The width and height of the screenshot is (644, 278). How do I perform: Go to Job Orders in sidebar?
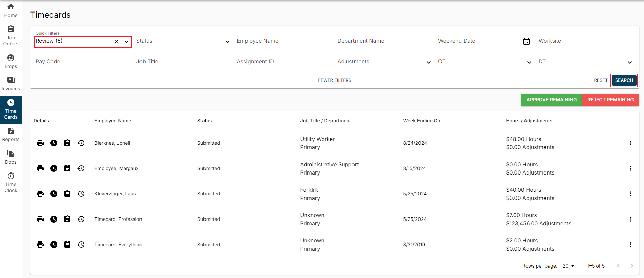point(11,36)
